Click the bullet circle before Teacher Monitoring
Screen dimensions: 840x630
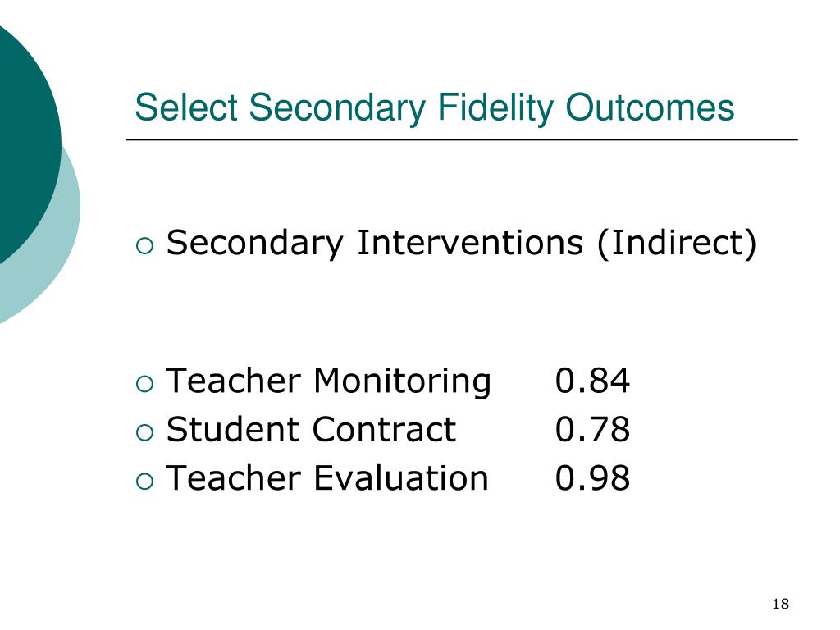[144, 384]
